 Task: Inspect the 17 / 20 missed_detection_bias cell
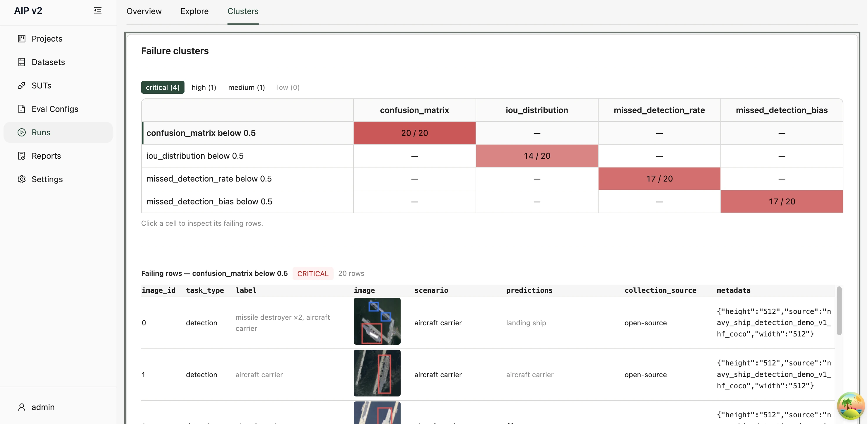point(782,201)
